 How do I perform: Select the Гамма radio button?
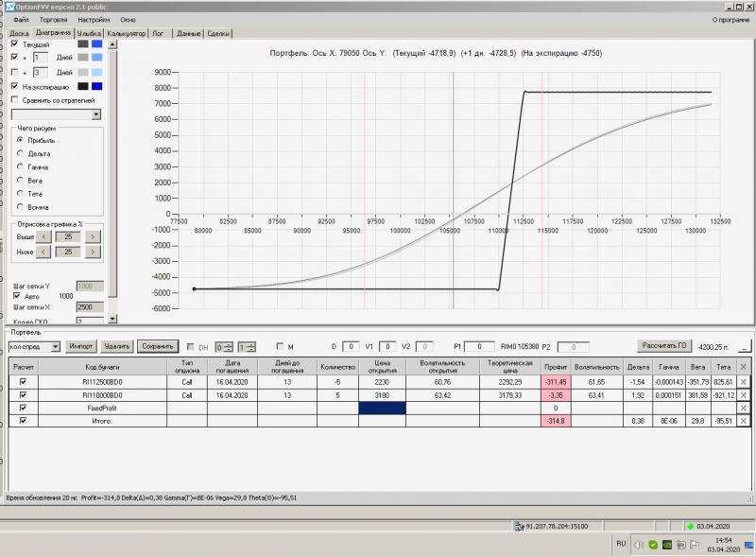20,166
